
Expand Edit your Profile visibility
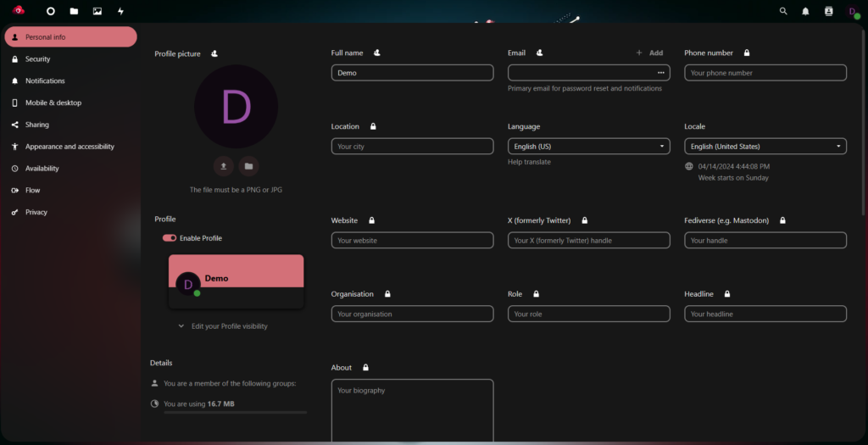point(223,326)
